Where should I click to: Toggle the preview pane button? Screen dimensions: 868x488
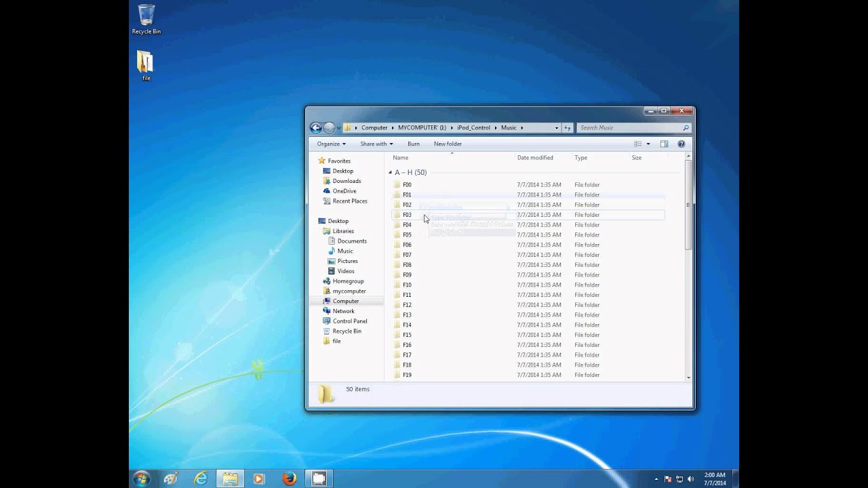pos(665,144)
